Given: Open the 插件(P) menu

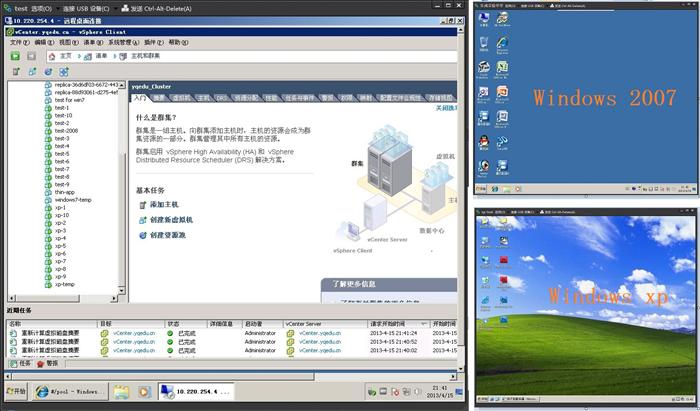Looking at the screenshot, I should (x=154, y=42).
